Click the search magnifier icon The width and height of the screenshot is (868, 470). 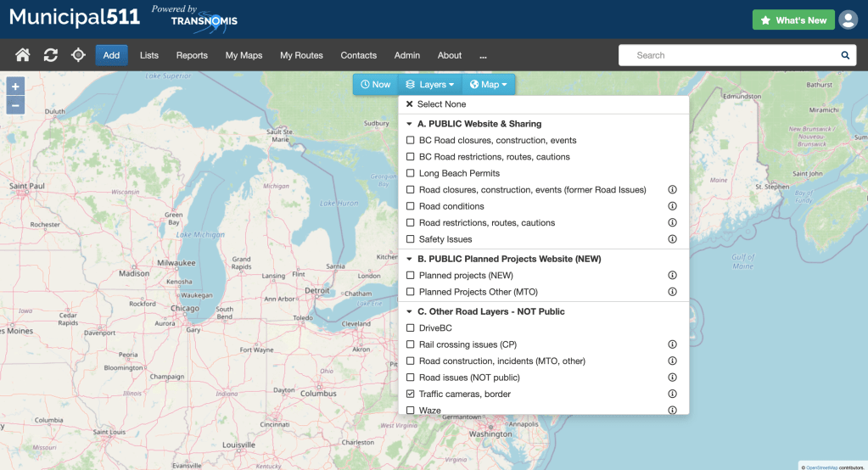(x=844, y=55)
